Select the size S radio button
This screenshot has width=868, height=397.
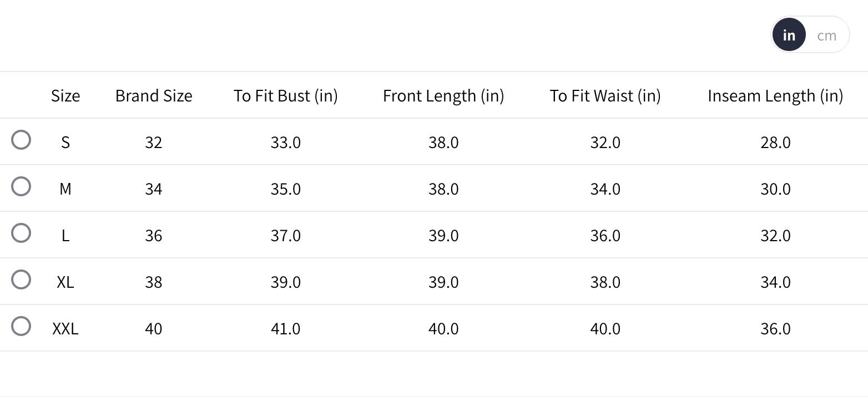pyautogui.click(x=21, y=140)
